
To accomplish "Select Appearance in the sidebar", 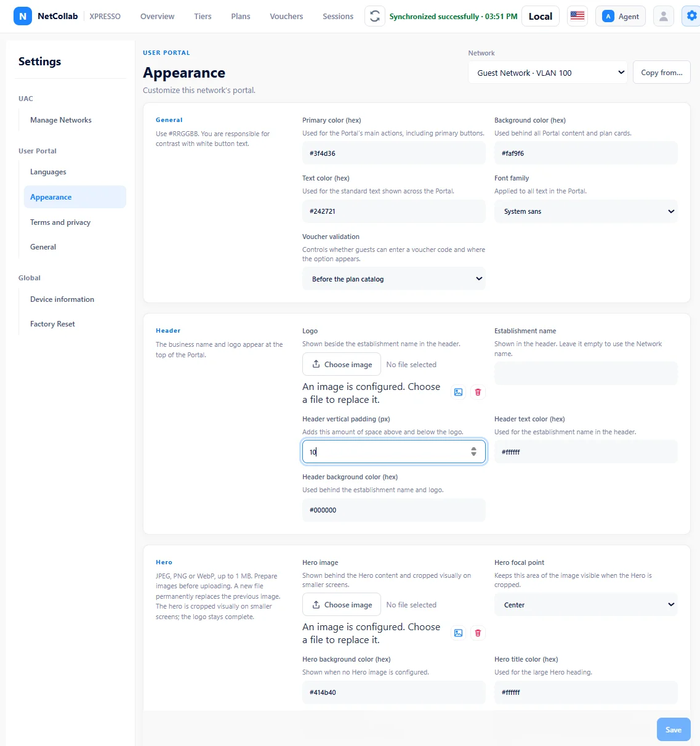I will coord(75,197).
